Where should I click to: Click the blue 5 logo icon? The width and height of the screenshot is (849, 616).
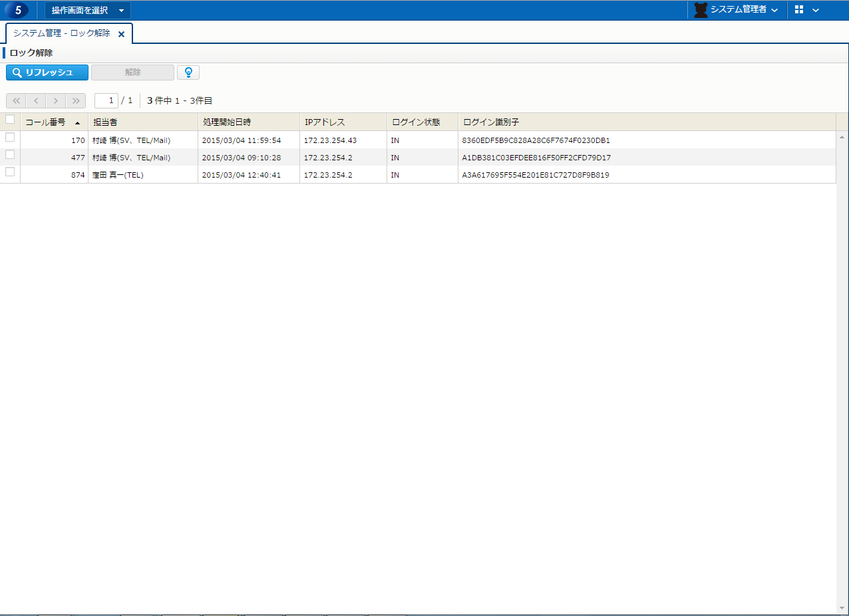click(x=17, y=10)
